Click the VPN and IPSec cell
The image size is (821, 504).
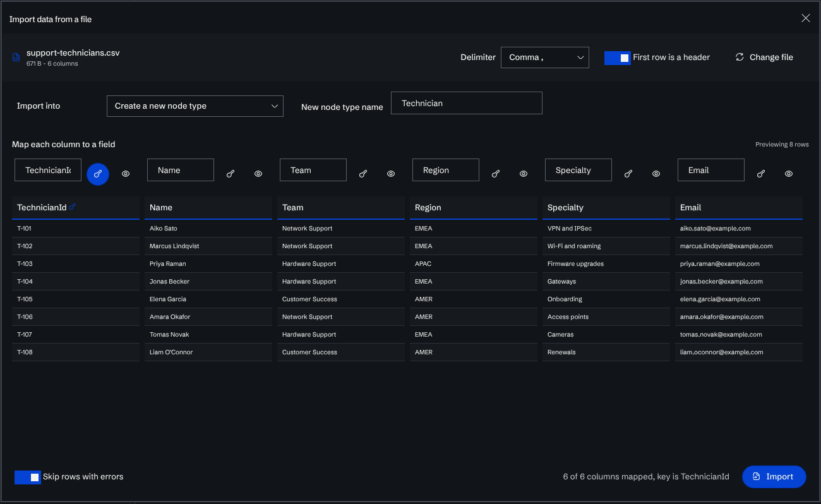[x=606, y=229]
